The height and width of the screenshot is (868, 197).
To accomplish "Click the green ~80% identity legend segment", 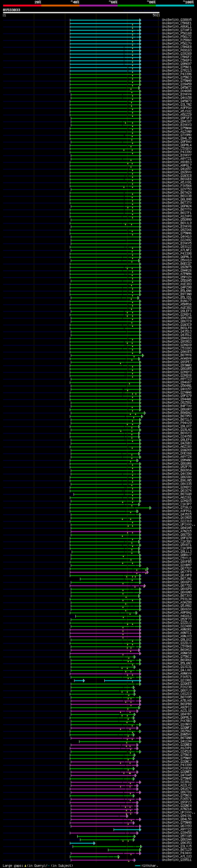I will (x=137, y=6).
